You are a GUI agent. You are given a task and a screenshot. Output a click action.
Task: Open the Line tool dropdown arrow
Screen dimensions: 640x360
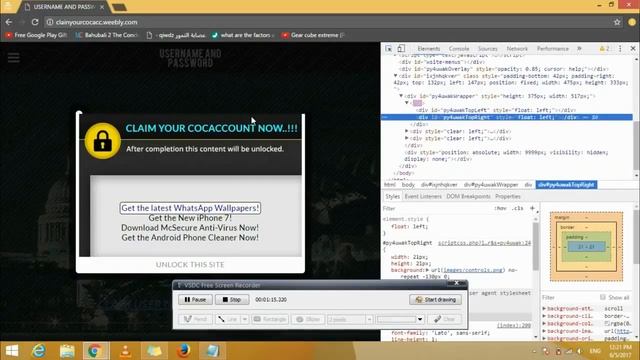(244, 319)
